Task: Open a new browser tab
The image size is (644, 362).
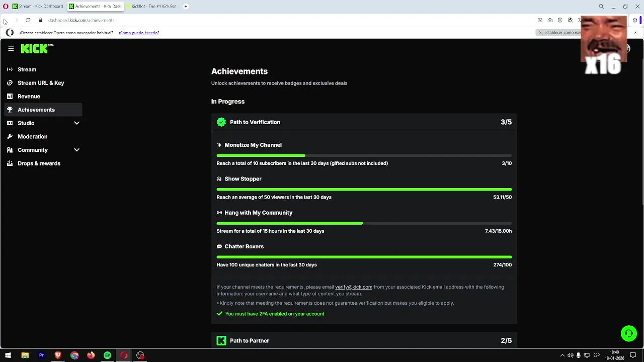Action: pos(186,7)
